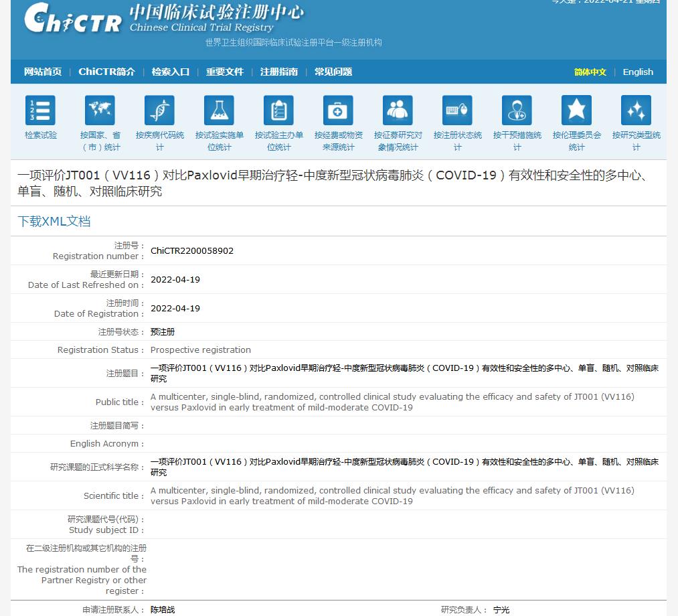Open the 注册指南 menu item
Screen dimensions: 678x616
(279, 72)
